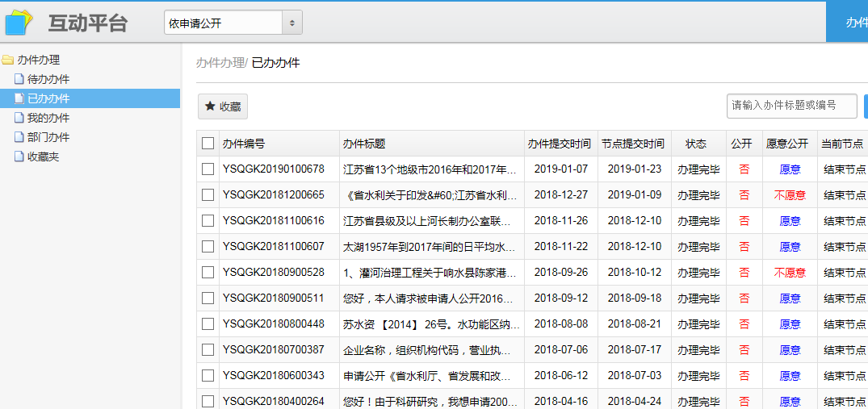Click the document icon next to 收藏夹
Screen dimensions: 868x409
pyautogui.click(x=19, y=157)
